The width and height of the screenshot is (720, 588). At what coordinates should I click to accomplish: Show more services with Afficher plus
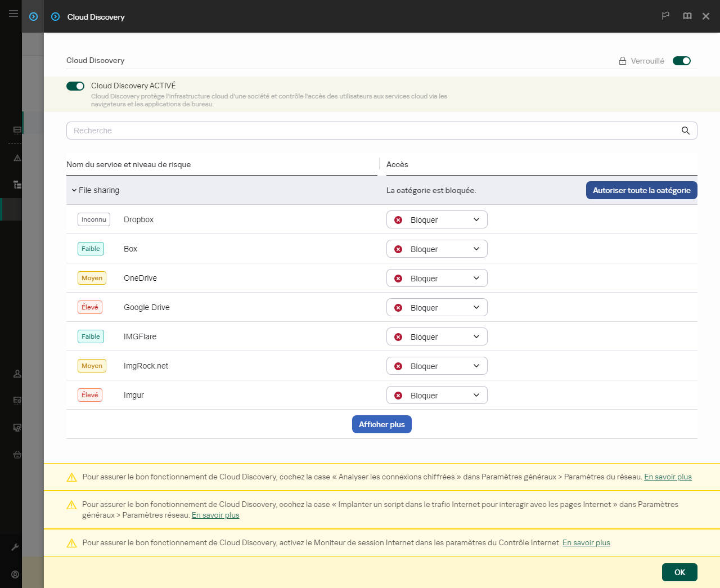pyautogui.click(x=381, y=424)
